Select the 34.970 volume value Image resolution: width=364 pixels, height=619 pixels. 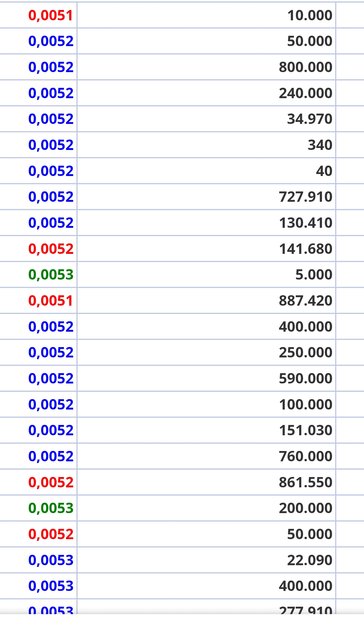pos(309,119)
